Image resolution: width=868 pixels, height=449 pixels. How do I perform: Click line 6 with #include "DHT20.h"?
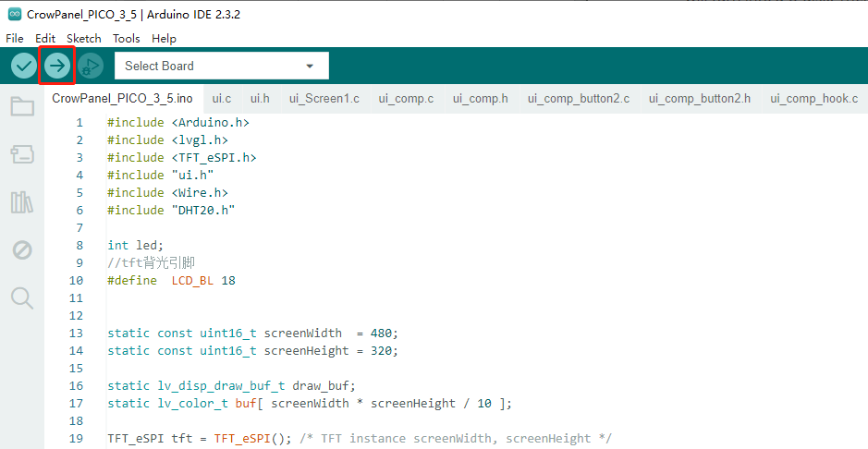[171, 210]
